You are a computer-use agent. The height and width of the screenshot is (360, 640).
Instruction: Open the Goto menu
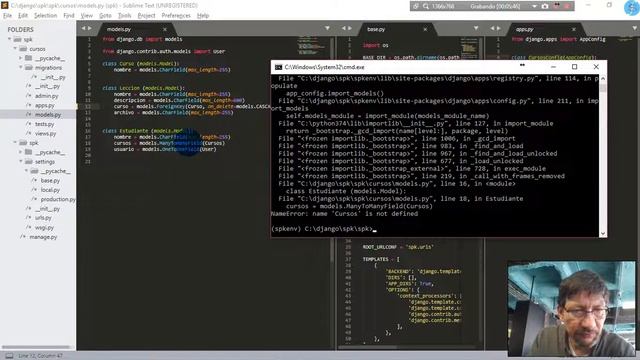pos(105,16)
